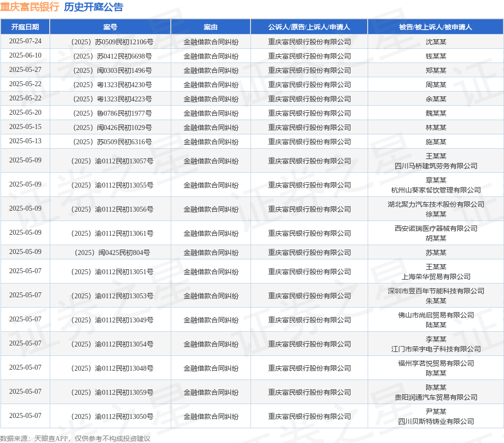The image size is (504, 443).
Task: Click case number (2025)渝0112民初13056号
Action: tap(112, 209)
